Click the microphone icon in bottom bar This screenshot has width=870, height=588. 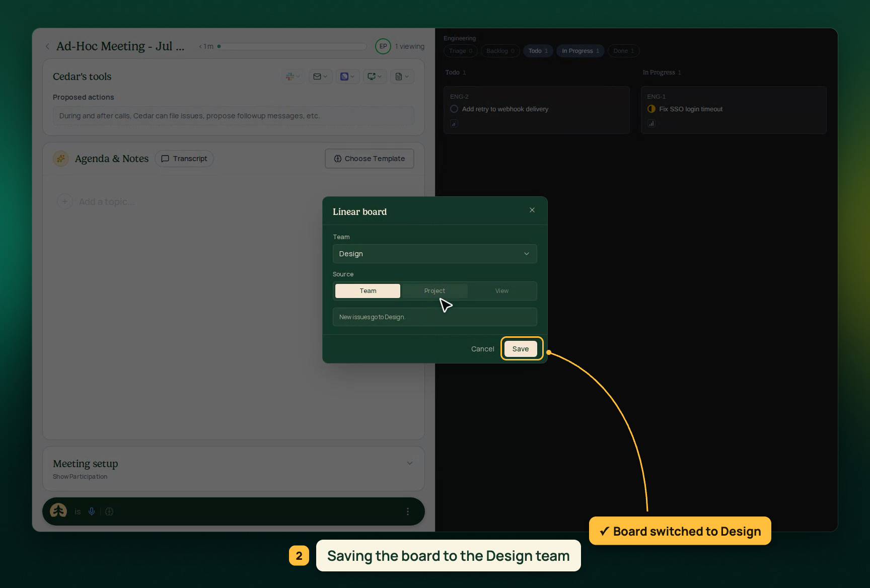click(92, 511)
